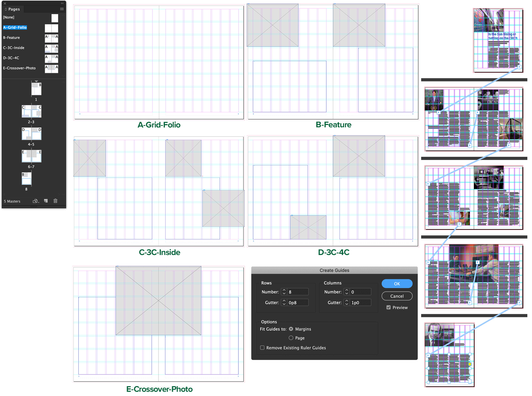The height and width of the screenshot is (396, 532).
Task: Click the section start triangle above page 1
Action: coord(36,81)
